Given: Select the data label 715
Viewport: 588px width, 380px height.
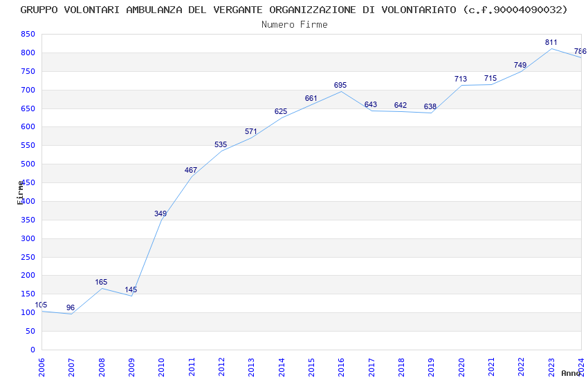Looking at the screenshot, I should (x=490, y=78).
